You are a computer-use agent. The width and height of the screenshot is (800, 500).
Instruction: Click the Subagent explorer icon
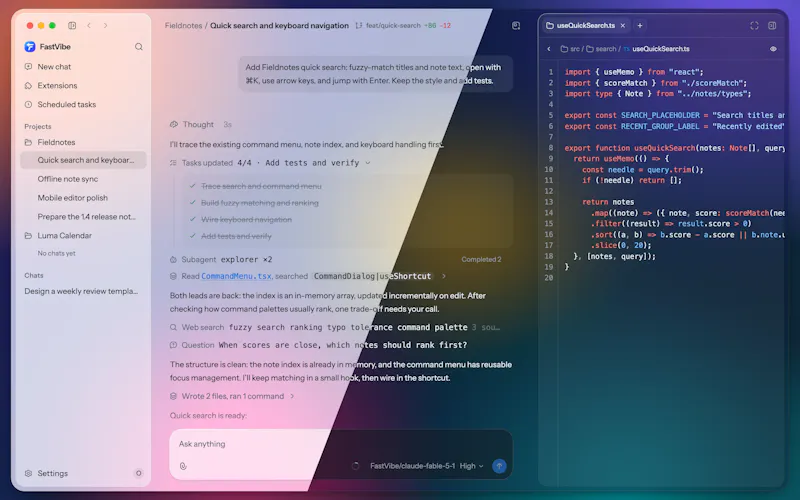(x=173, y=260)
